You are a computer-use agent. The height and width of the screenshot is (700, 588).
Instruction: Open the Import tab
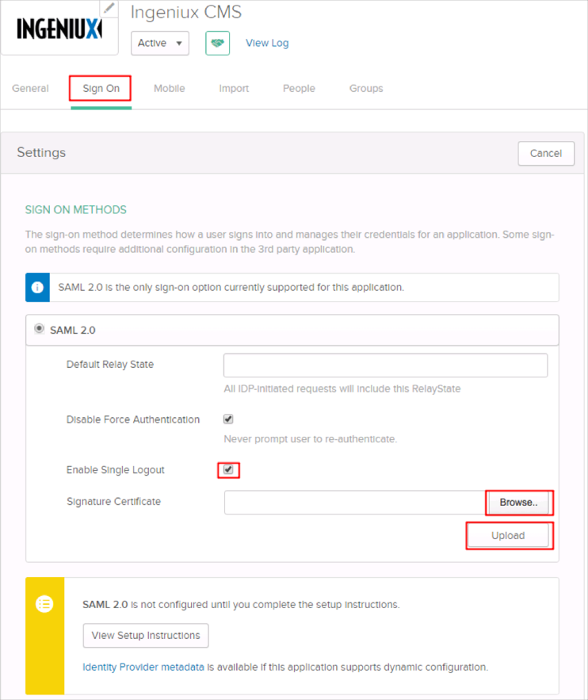(234, 89)
